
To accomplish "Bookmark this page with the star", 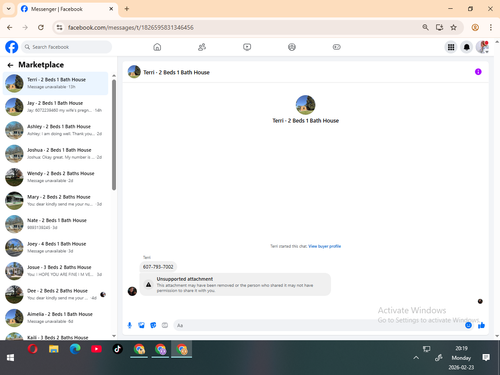I will [x=453, y=27].
